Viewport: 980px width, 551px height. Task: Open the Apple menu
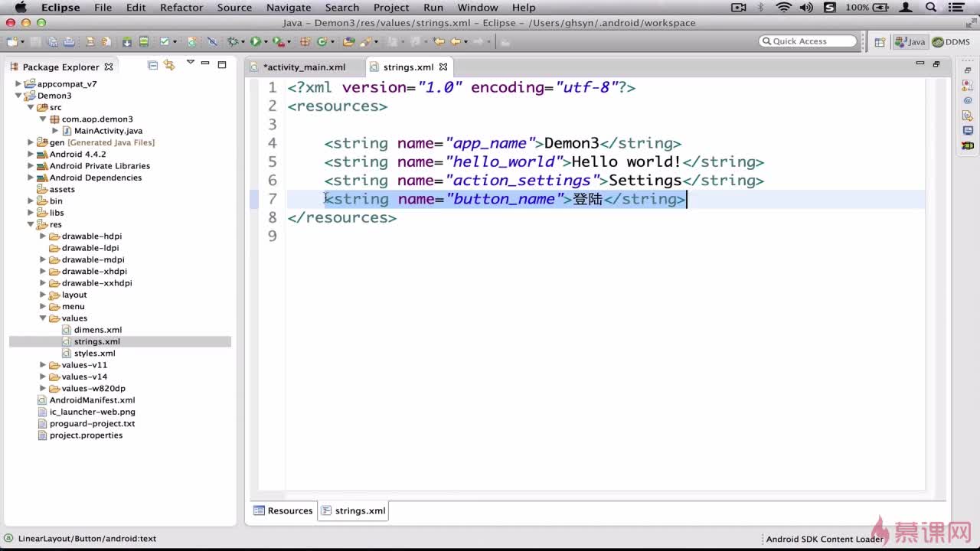(x=21, y=7)
